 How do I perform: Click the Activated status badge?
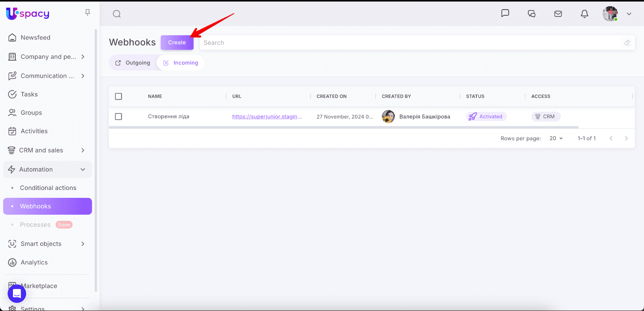[x=486, y=117]
